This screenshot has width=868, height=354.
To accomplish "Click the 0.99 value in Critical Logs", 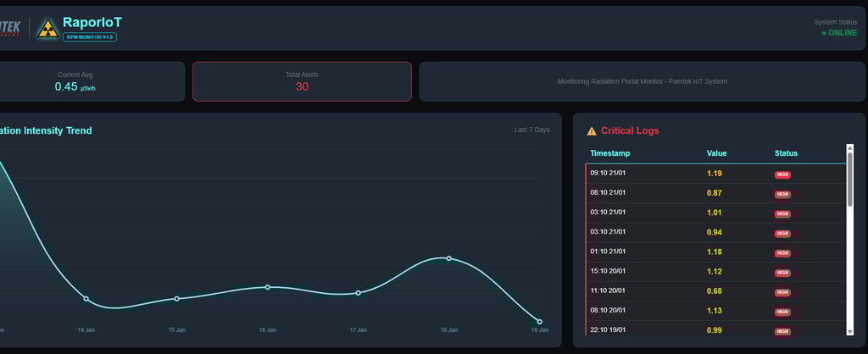I will pos(714,330).
